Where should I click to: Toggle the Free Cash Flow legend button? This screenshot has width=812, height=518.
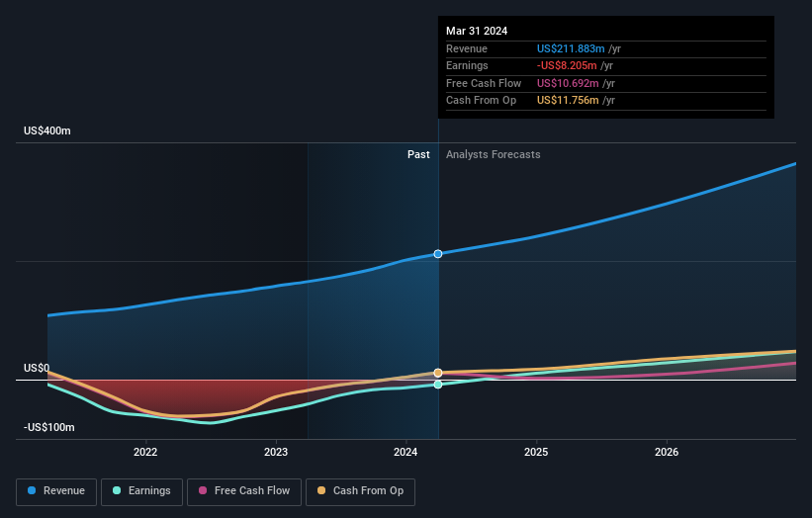coord(244,491)
